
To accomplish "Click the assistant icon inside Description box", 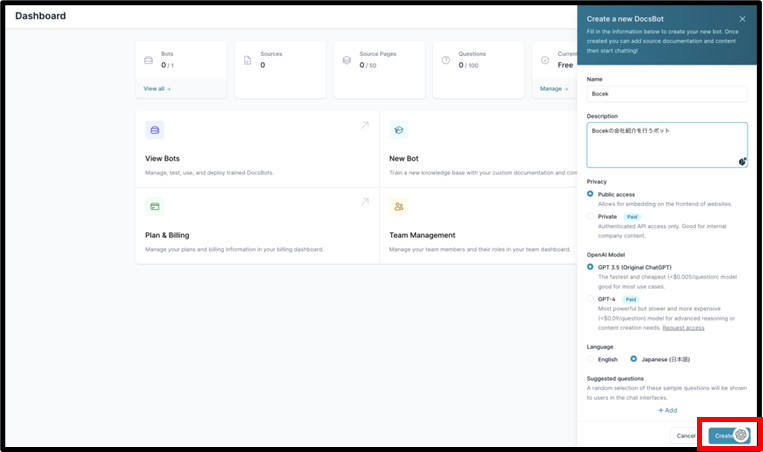I will click(x=742, y=162).
